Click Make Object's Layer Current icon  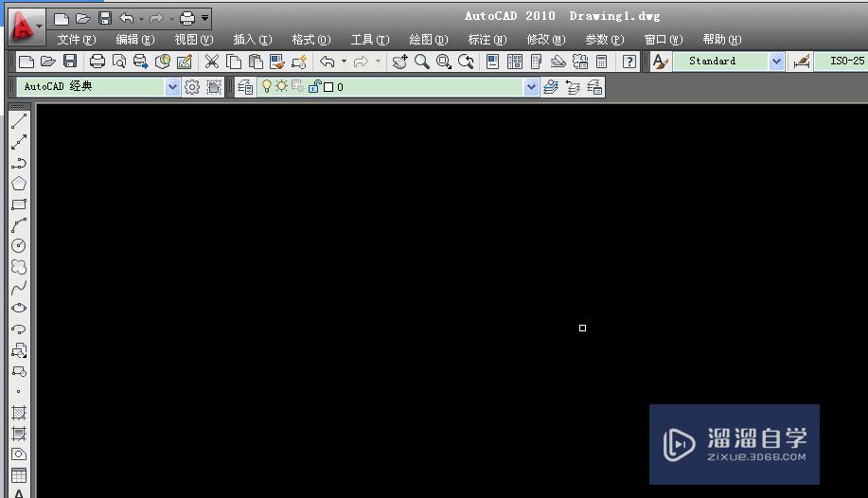[x=551, y=87]
